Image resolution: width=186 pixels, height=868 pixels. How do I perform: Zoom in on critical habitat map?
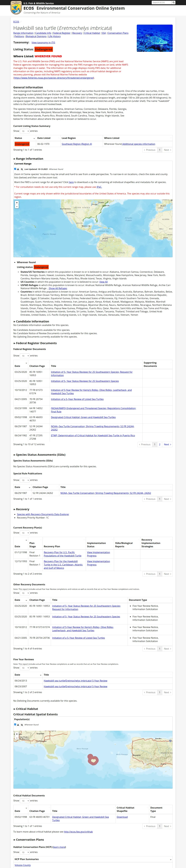[x=17, y=734]
